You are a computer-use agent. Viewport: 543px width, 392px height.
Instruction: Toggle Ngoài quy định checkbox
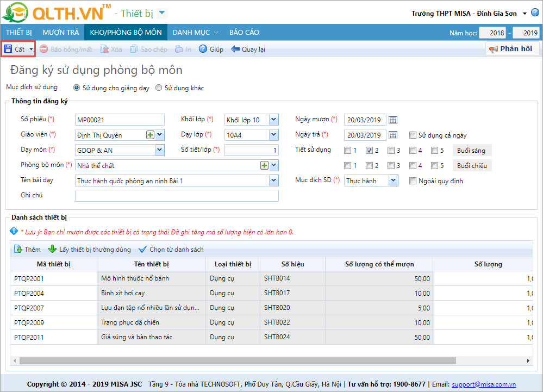[413, 181]
